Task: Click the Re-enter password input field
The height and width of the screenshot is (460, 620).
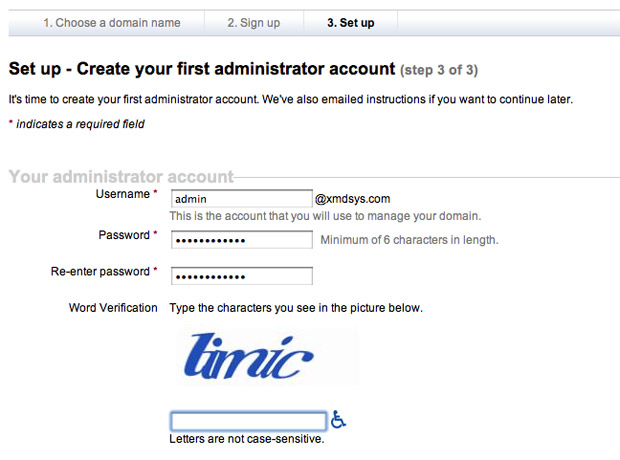Action: [241, 276]
